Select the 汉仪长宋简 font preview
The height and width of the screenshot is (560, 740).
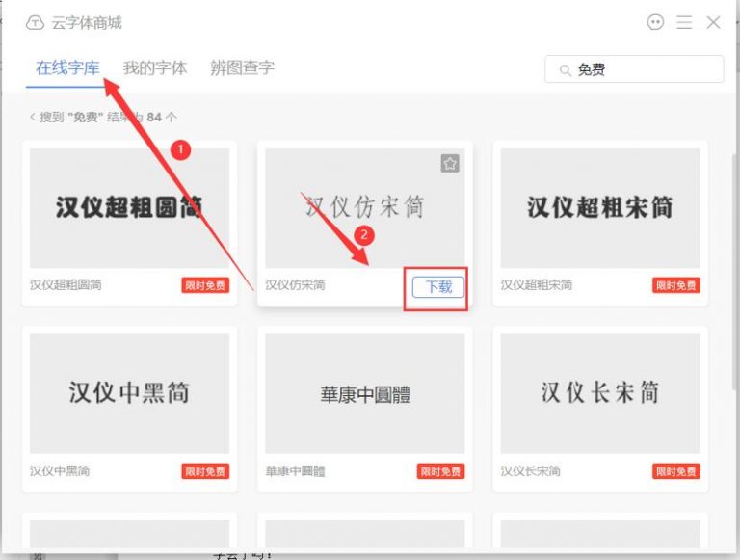[x=599, y=393]
